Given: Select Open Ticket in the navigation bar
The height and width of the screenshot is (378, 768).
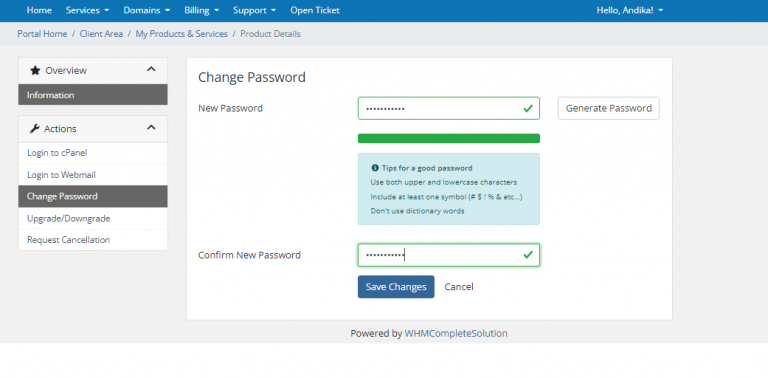Looking at the screenshot, I should (315, 10).
